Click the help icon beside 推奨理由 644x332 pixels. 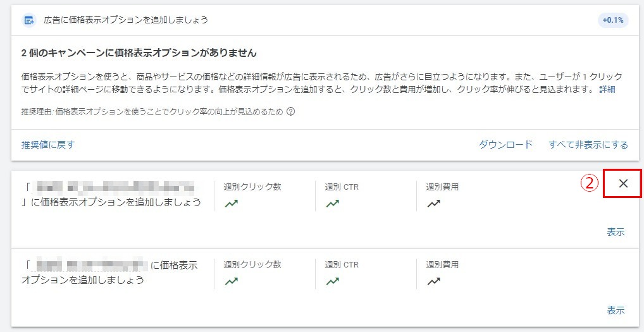(x=290, y=112)
